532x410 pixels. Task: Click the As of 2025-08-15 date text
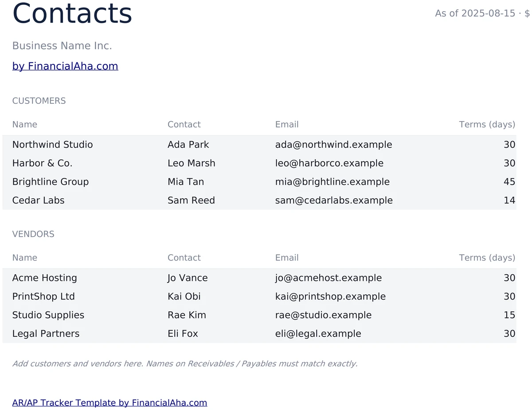475,13
